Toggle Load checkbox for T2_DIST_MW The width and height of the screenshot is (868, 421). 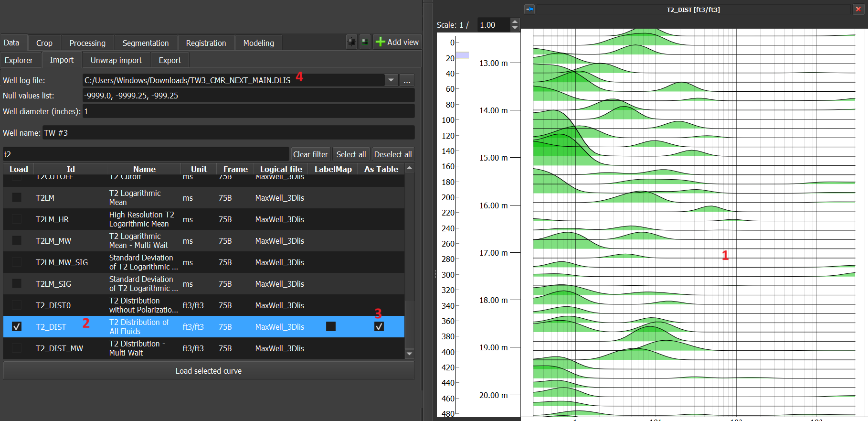17,348
